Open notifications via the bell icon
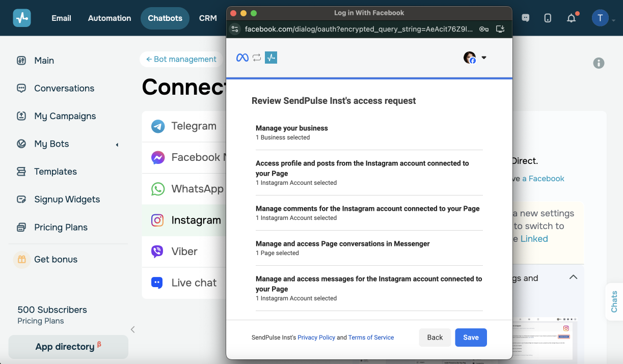Viewport: 623px width, 364px height. coord(571,17)
